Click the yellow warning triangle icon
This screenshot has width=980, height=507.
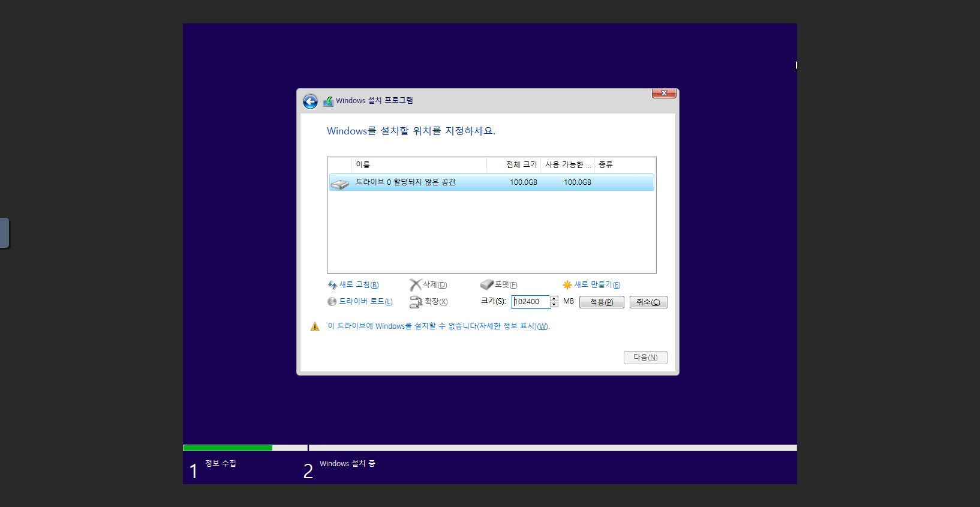coord(315,326)
